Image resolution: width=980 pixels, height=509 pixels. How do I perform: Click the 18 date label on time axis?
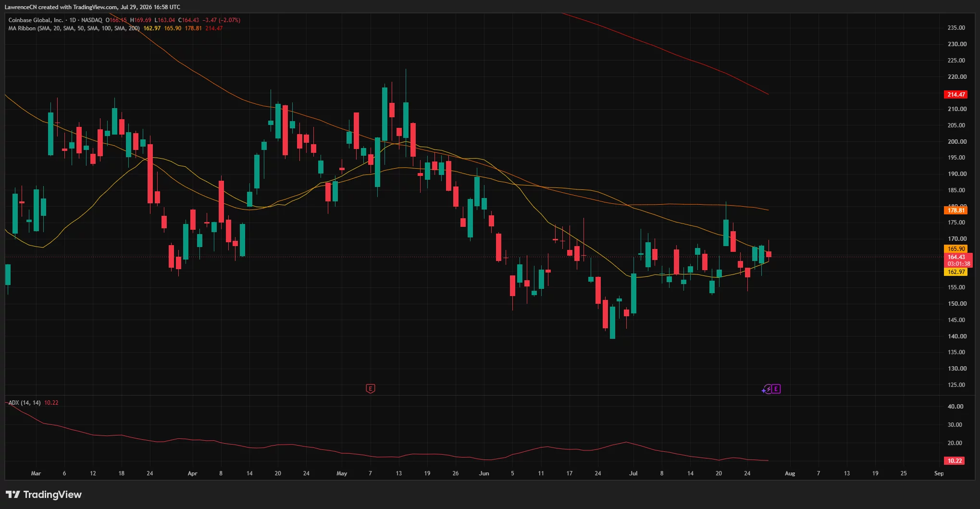pos(122,473)
